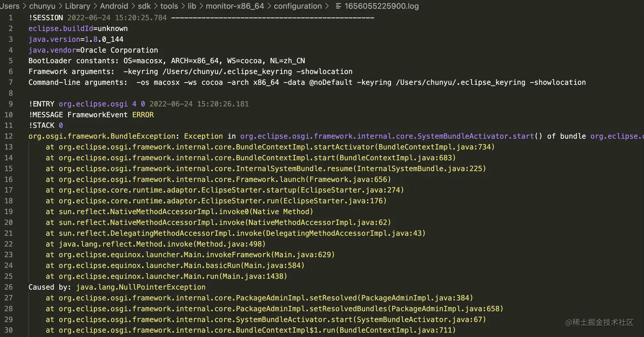The image size is (644, 337).
Task: Select the lib breadcrumb segment
Action: tap(193, 6)
